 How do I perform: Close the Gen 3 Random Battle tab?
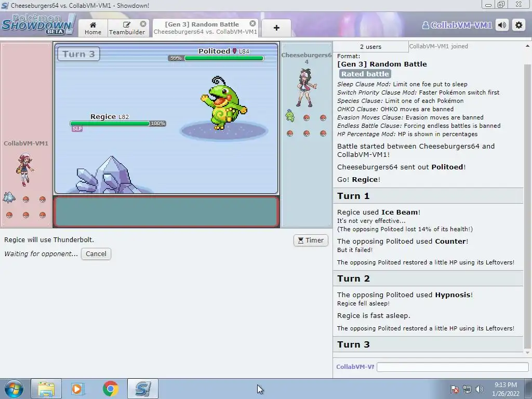click(252, 23)
